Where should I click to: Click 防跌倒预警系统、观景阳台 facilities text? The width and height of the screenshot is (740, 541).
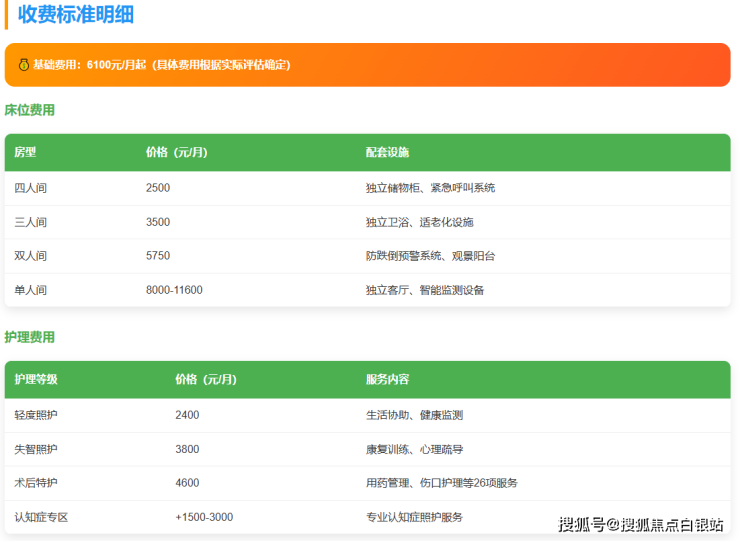point(430,256)
